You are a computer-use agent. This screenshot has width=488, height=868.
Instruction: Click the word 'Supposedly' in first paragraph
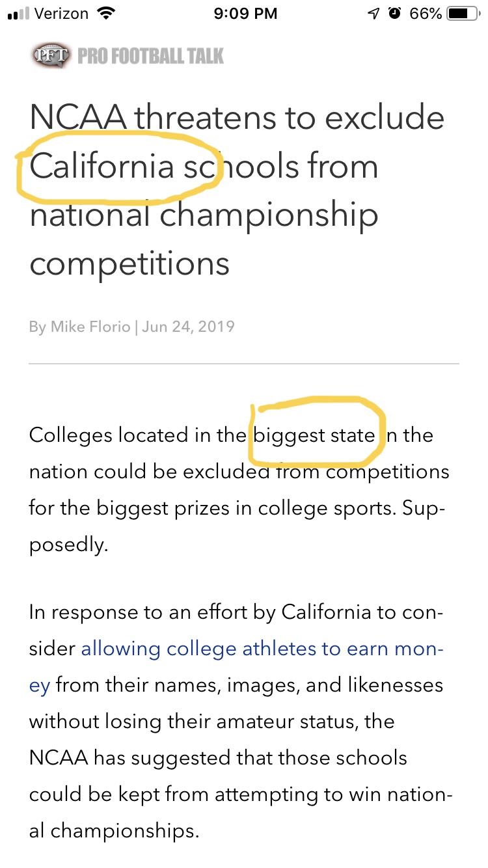tap(68, 526)
